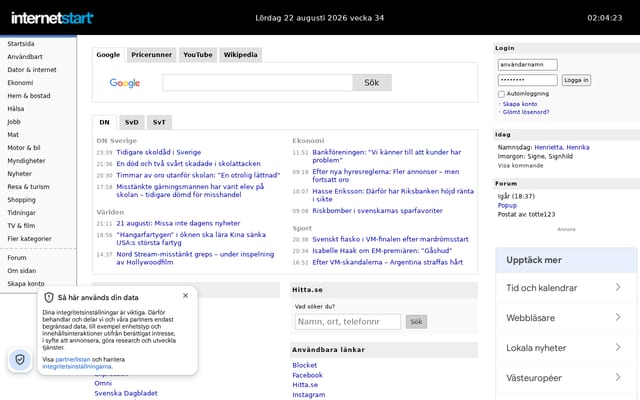Enable the Autoinloggning checkbox
Screen dimensions: 640x400
[501, 94]
